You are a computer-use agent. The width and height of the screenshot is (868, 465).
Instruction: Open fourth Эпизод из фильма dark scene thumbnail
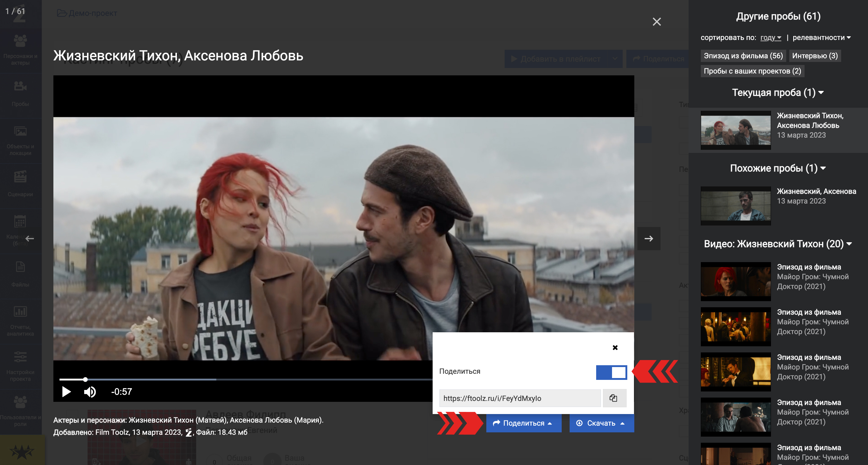pyautogui.click(x=736, y=417)
